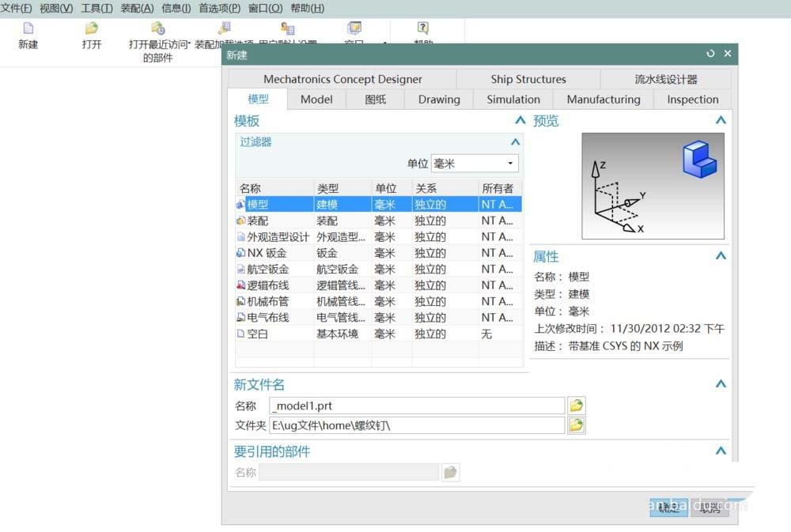The image size is (791, 532).
Task: Switch to the Manufacturing tab
Action: 603,99
